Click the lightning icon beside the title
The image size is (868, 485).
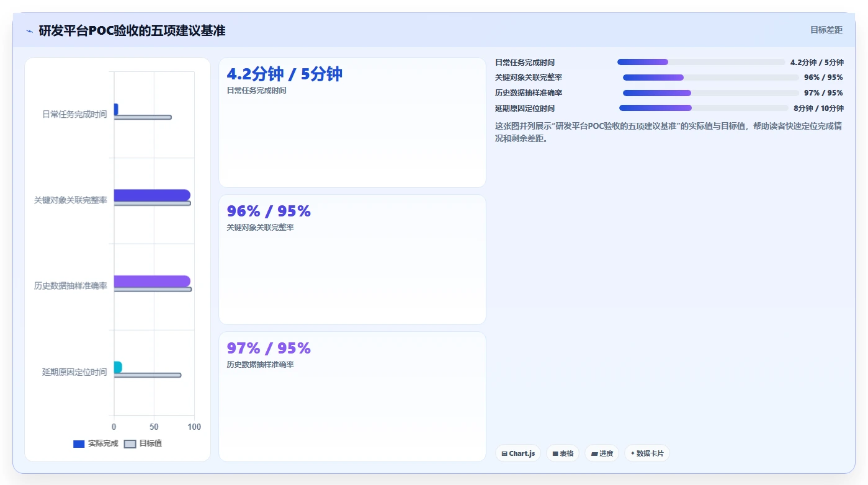29,30
